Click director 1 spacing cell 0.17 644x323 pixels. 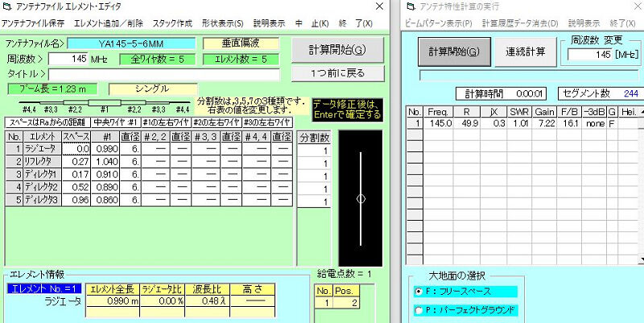(x=76, y=175)
